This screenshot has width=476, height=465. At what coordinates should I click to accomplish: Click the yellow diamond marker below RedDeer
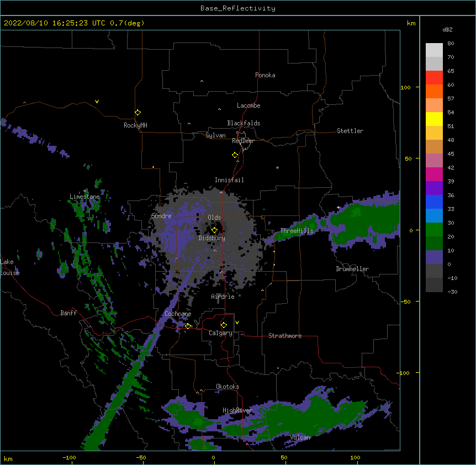tap(235, 155)
